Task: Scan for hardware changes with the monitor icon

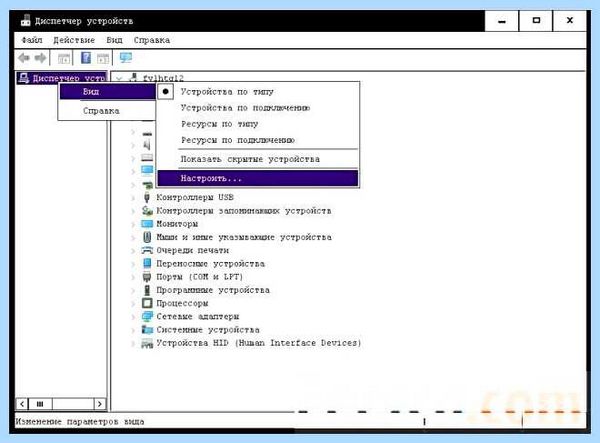Action: (x=126, y=58)
